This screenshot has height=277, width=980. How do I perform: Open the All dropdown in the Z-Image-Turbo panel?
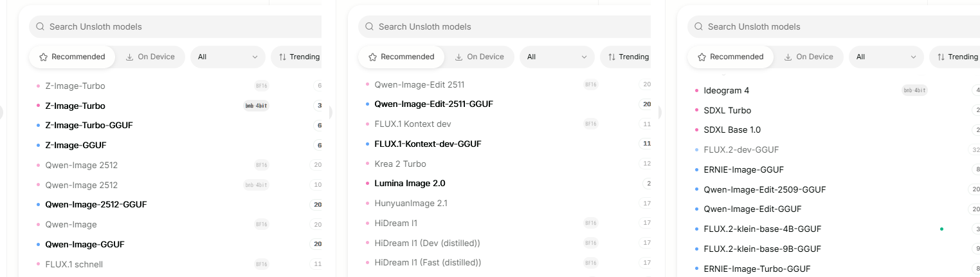click(x=228, y=57)
